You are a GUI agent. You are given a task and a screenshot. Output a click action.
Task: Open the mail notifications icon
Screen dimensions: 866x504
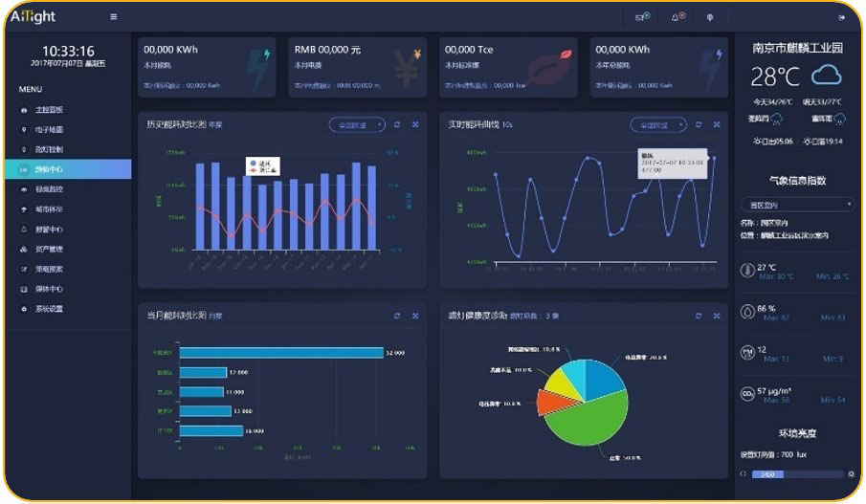(641, 17)
